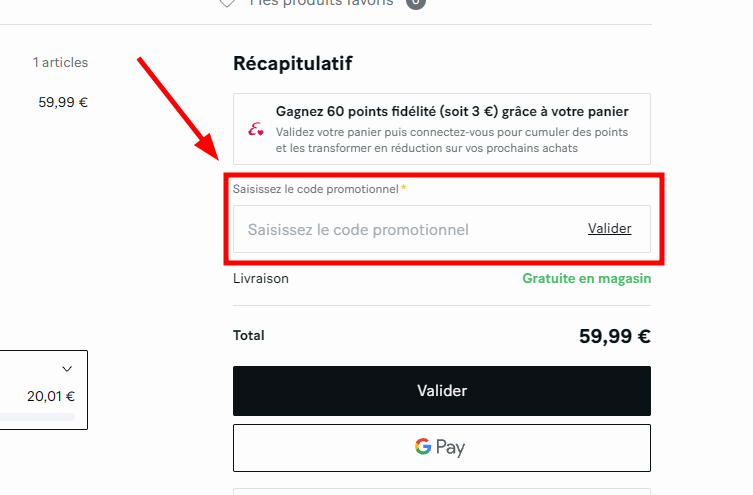This screenshot has height=495, width=753.
Task: Click the promo code label above the field
Action: click(x=316, y=189)
